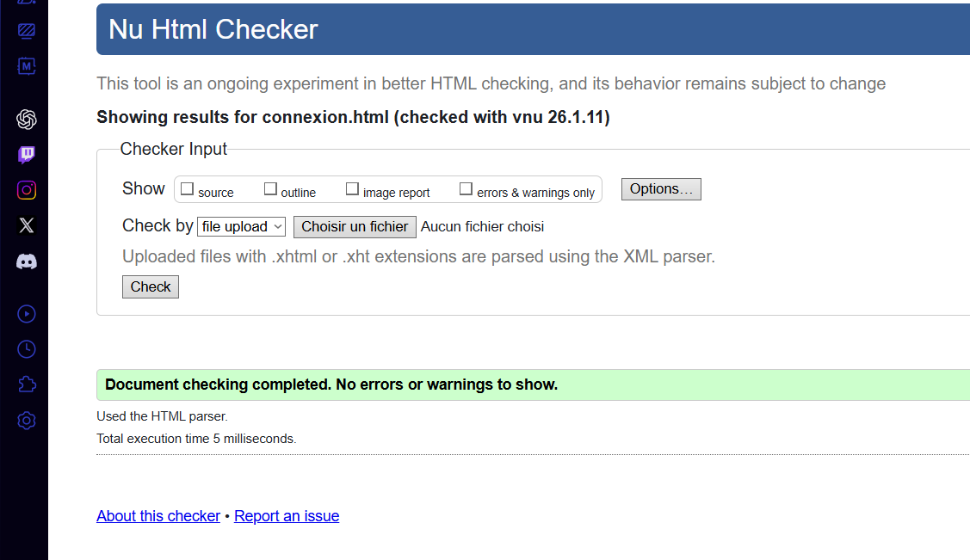
Task: Enable the source checkbox
Action: pyautogui.click(x=188, y=189)
